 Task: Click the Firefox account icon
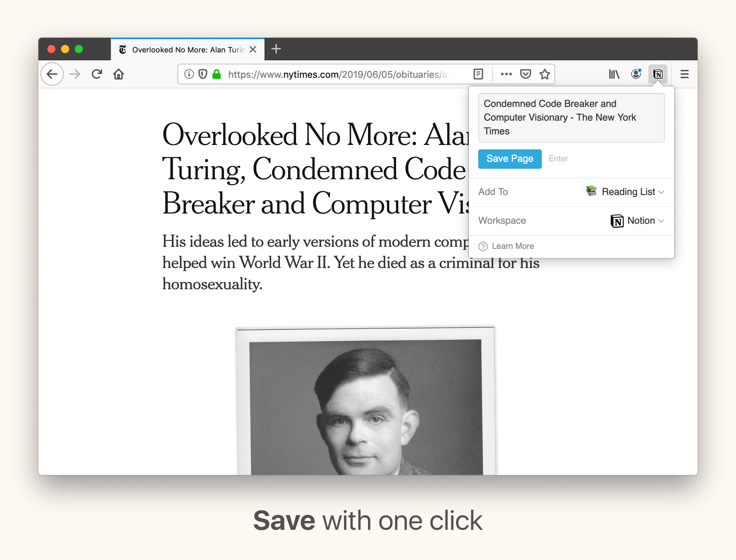point(636,74)
